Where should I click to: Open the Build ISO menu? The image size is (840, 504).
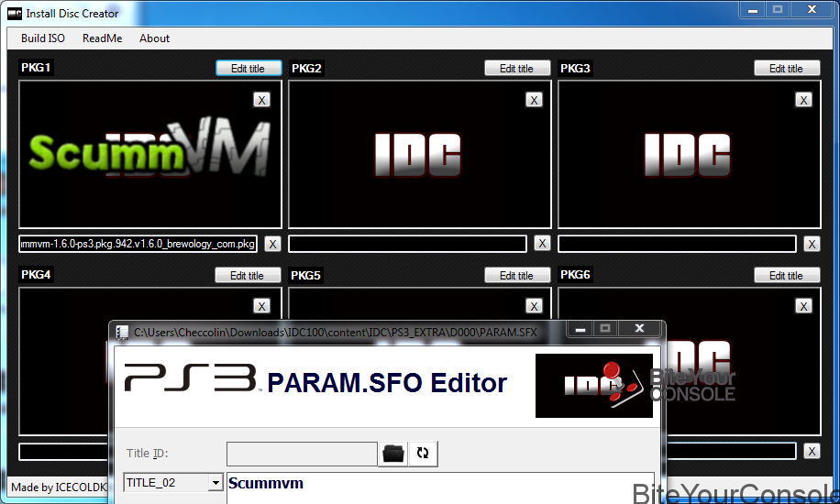coord(43,38)
